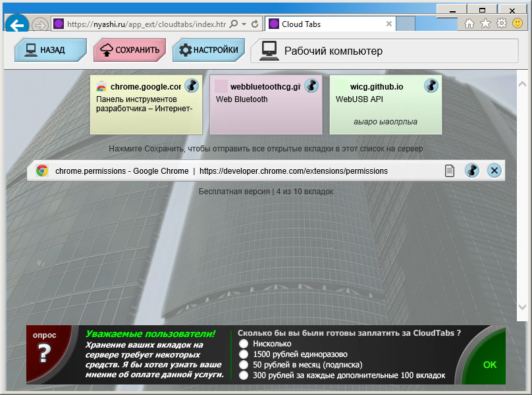532x395 pixels.
Task: Click the computer icon beside Рабочий компьютер
Action: point(269,51)
